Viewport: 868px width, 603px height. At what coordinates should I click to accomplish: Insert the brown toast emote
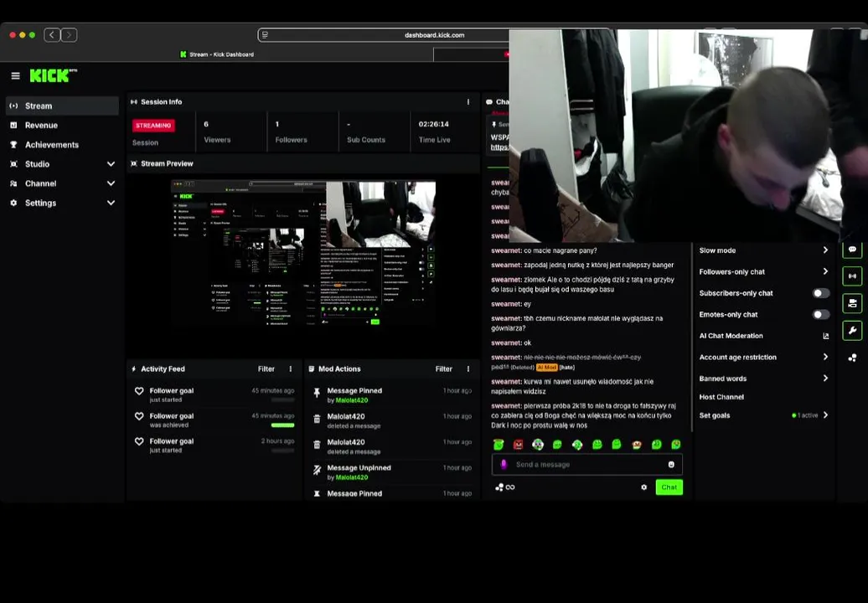coord(637,444)
